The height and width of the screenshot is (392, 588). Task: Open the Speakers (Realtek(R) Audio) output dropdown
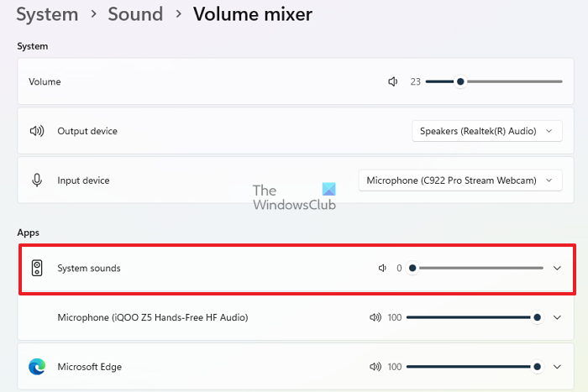pos(486,131)
